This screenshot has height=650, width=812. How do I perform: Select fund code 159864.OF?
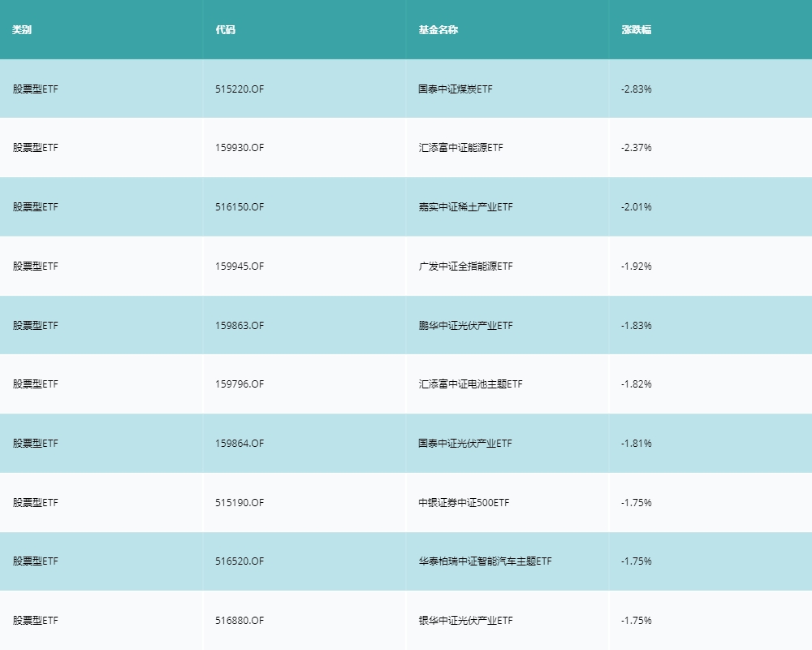tap(240, 443)
